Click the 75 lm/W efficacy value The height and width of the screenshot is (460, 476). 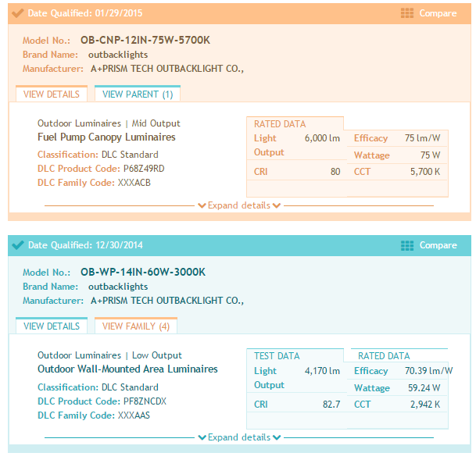(x=422, y=138)
